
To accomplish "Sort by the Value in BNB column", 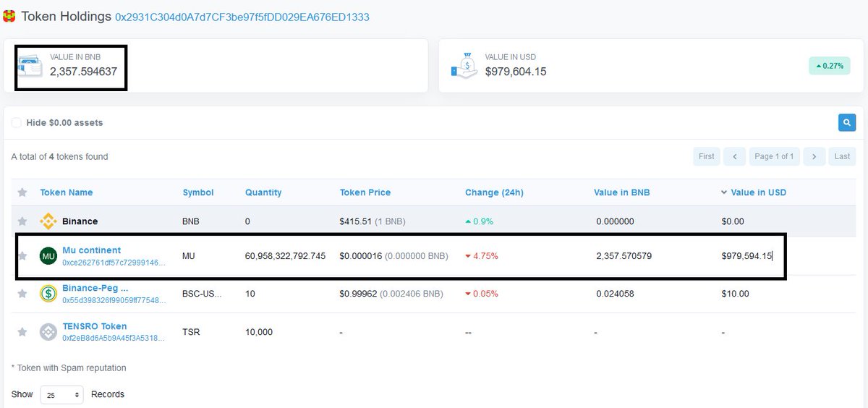I will click(x=622, y=192).
